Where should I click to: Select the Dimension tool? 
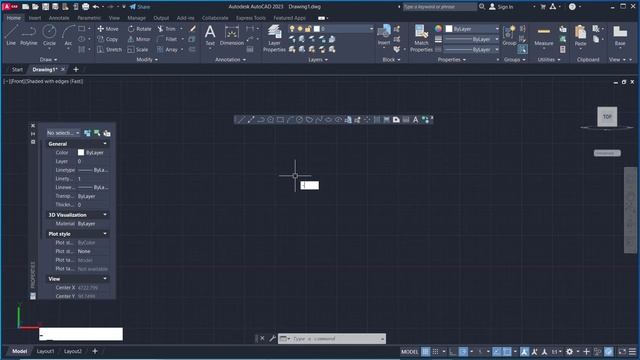[x=231, y=35]
